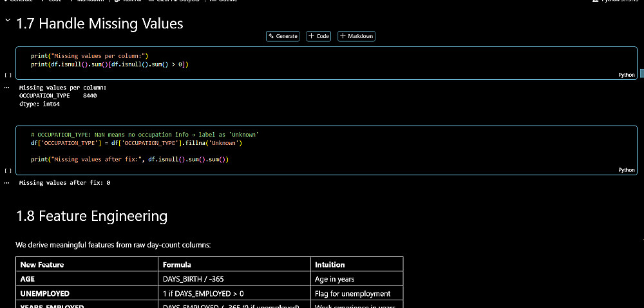Place the cursor in the fillna('Unknown') code line
This screenshot has width=644, height=308.
[136, 142]
